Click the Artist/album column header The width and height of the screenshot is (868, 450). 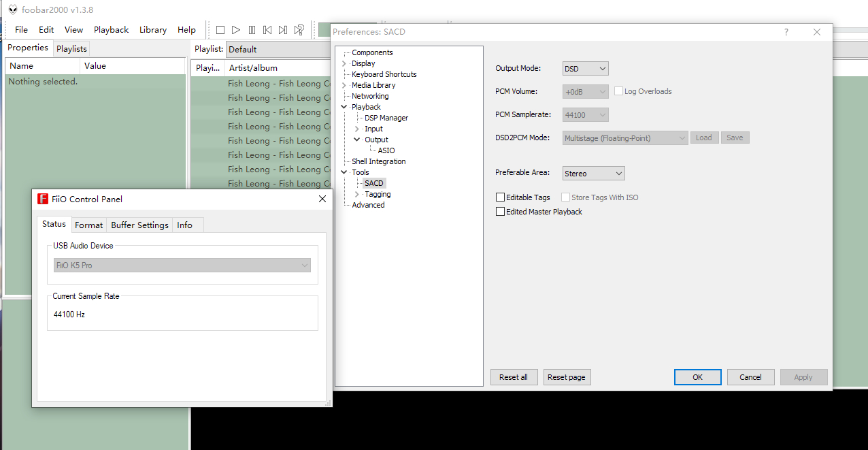(278, 68)
